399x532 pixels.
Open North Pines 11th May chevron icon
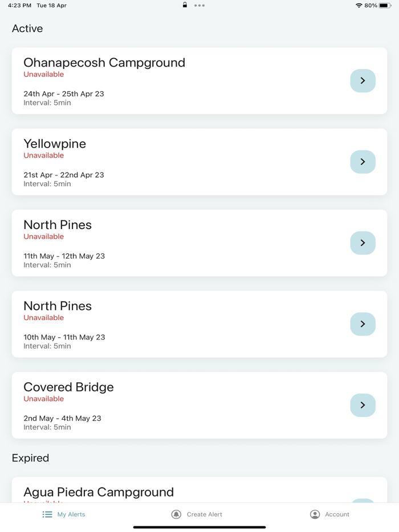[363, 243]
